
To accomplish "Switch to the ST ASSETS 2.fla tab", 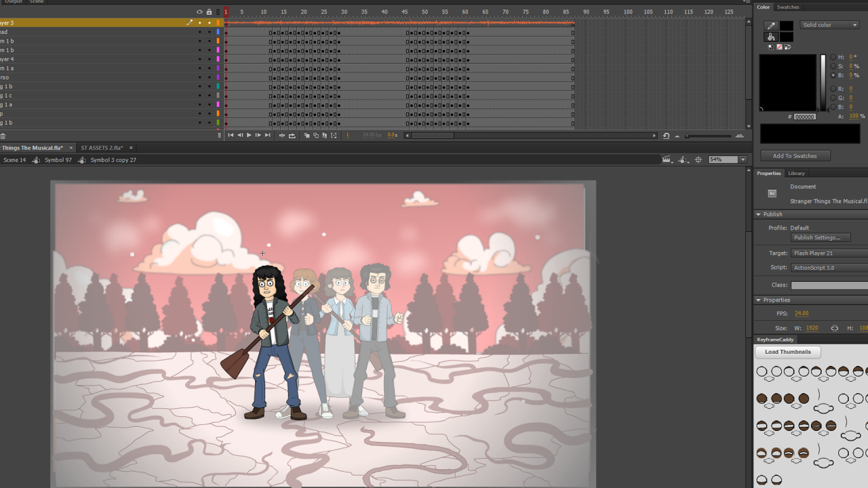I will tap(102, 148).
